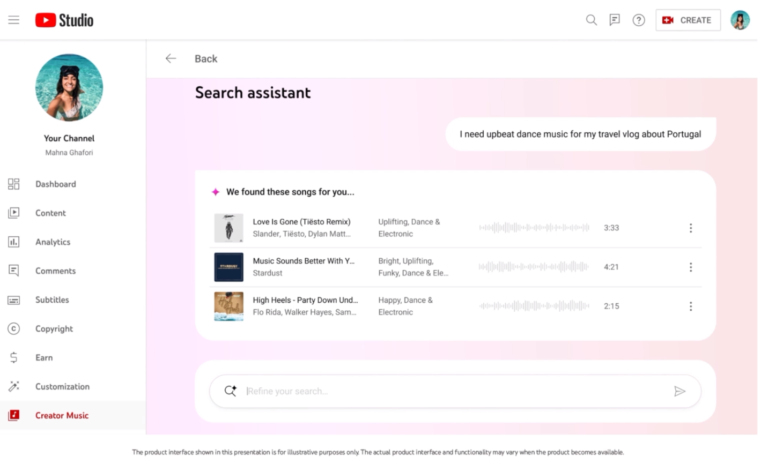The height and width of the screenshot is (457, 768).
Task: Seek in Love Is Gone waveform
Action: 535,228
